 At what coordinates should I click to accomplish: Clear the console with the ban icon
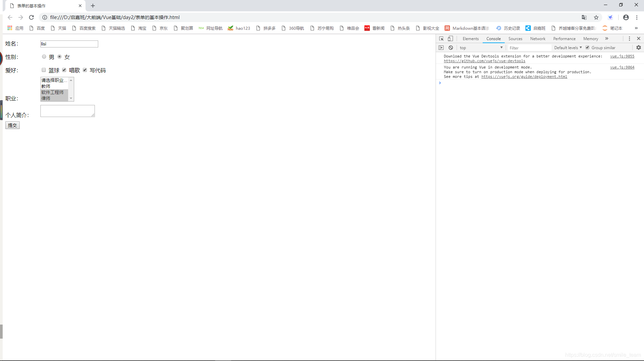point(451,47)
